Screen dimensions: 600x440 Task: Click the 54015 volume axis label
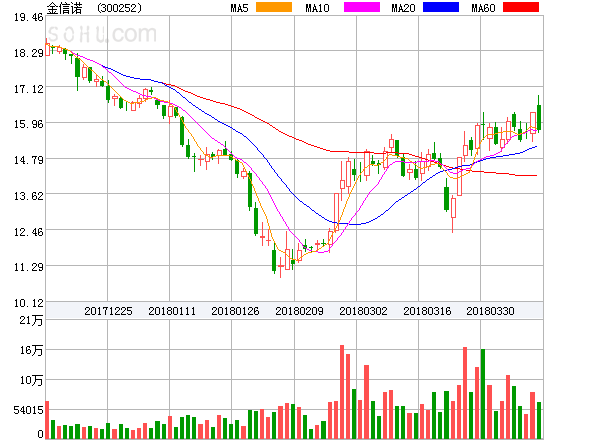pos(29,411)
